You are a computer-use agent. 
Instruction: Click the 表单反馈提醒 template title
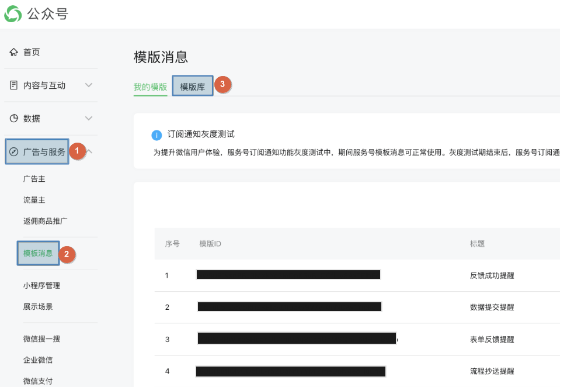(492, 339)
